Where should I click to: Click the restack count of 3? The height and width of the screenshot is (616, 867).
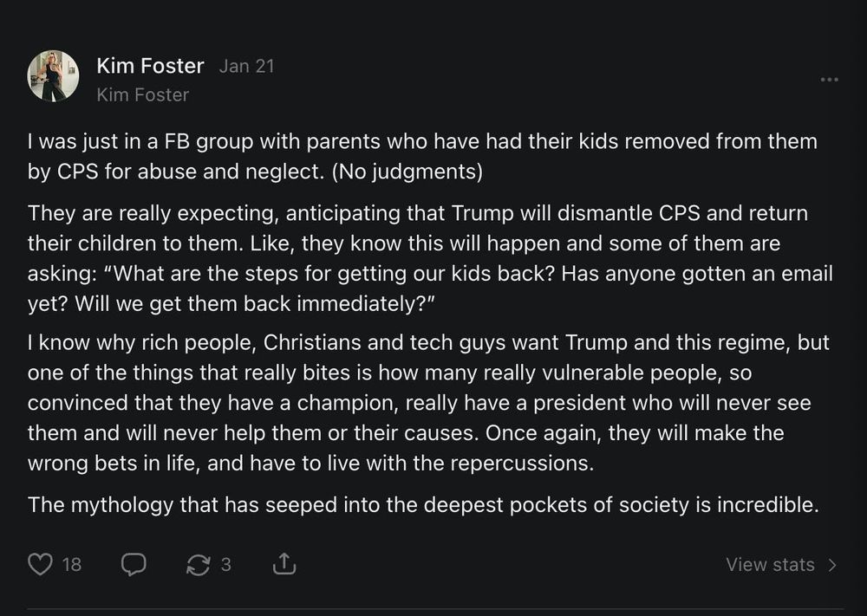[x=225, y=565]
